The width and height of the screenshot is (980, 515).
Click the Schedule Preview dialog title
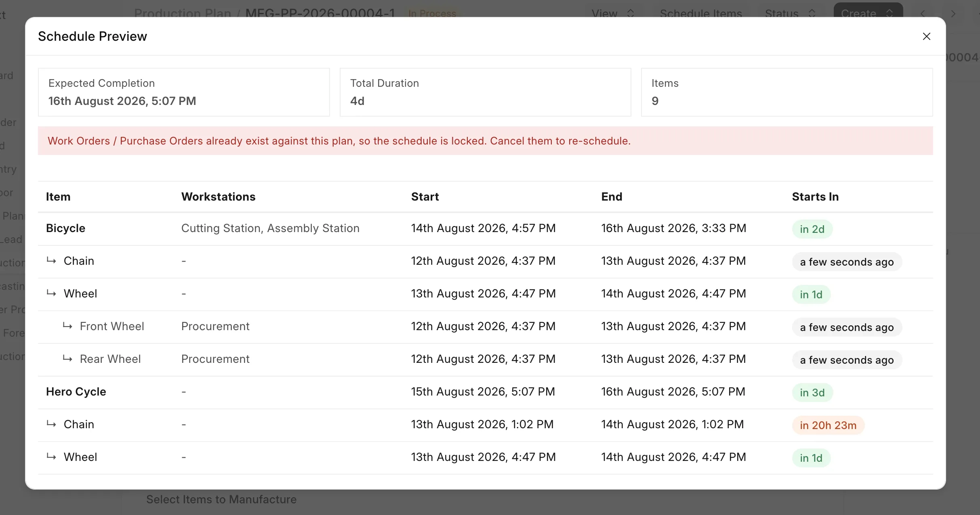pos(93,36)
